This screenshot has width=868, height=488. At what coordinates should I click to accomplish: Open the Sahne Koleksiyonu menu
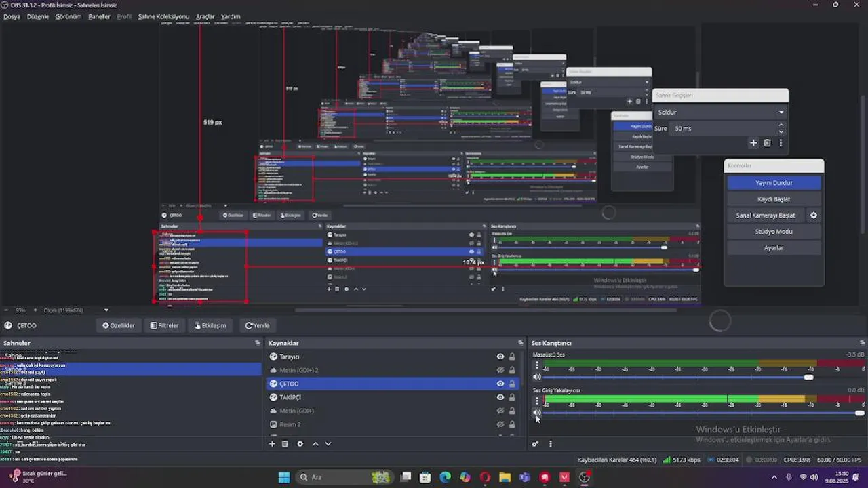[163, 16]
